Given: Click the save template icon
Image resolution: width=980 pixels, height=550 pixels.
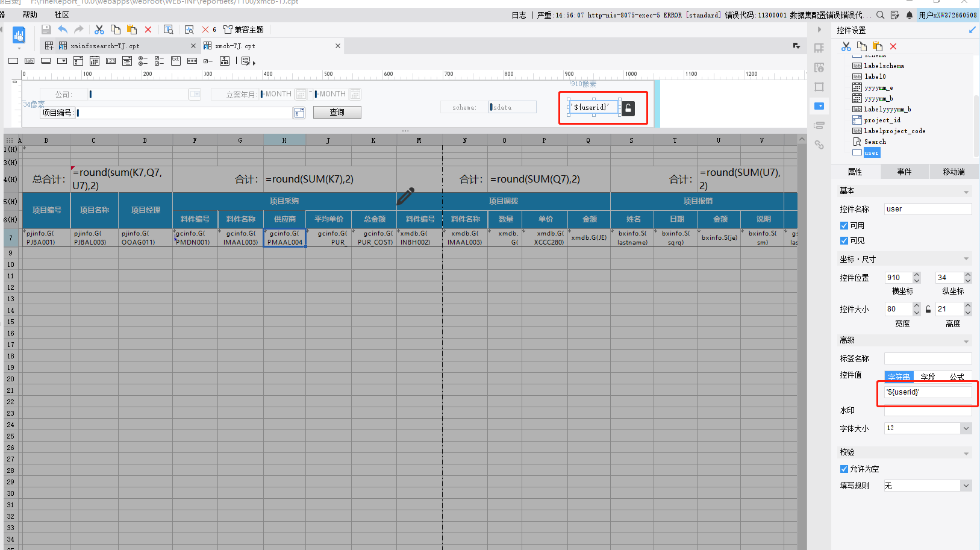Looking at the screenshot, I should (46, 30).
